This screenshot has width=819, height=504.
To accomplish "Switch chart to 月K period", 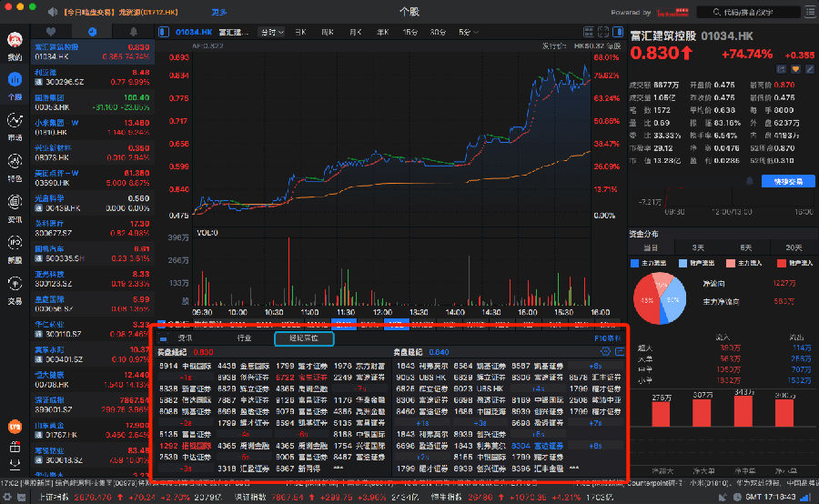I will coord(355,33).
